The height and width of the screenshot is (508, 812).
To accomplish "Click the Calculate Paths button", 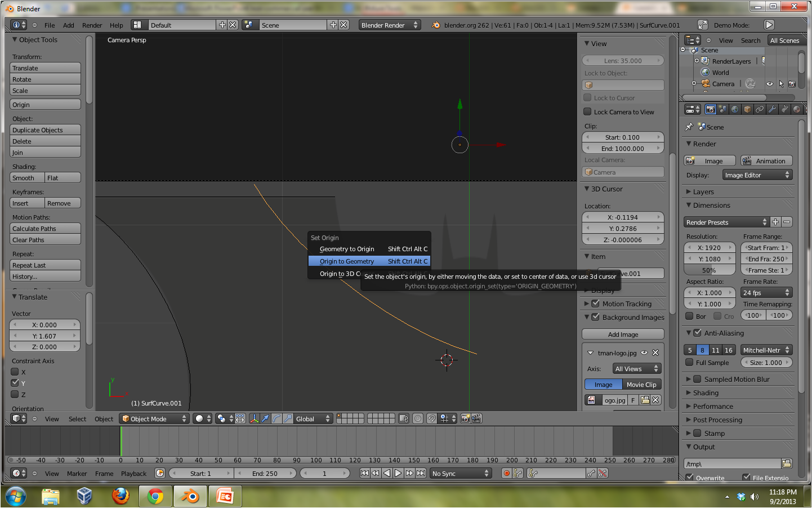I will tap(46, 228).
